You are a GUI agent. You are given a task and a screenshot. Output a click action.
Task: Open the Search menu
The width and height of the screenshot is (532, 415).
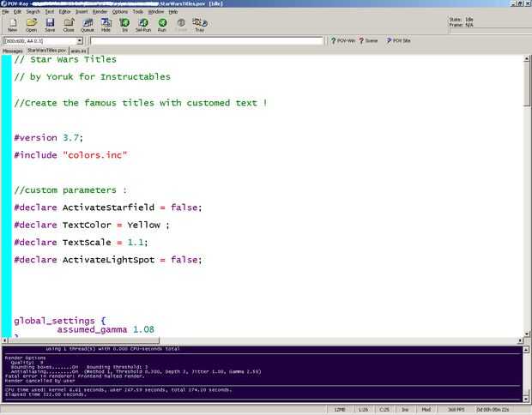tap(33, 11)
